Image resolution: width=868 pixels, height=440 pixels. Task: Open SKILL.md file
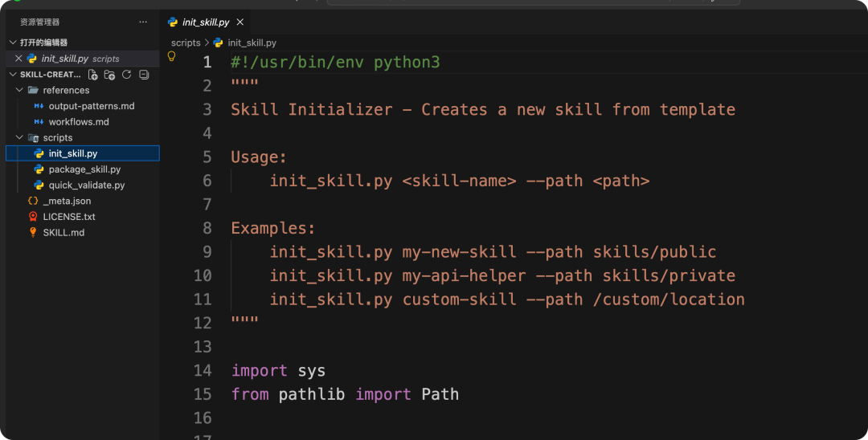click(63, 233)
